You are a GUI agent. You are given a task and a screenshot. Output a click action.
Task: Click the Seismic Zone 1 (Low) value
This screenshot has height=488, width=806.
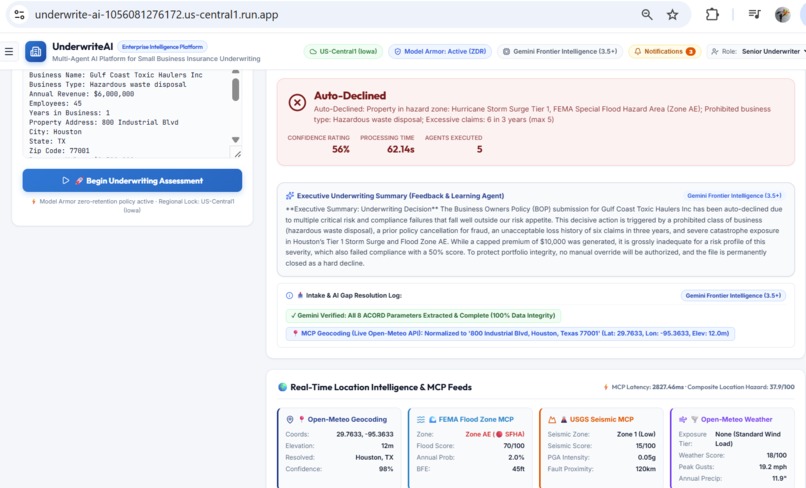636,435
